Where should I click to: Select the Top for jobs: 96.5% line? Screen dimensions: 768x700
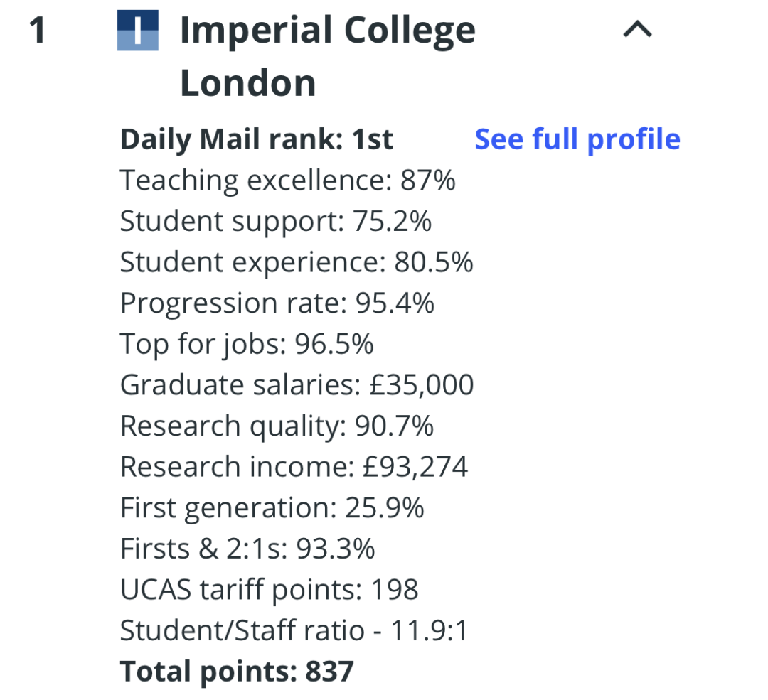click(x=247, y=344)
